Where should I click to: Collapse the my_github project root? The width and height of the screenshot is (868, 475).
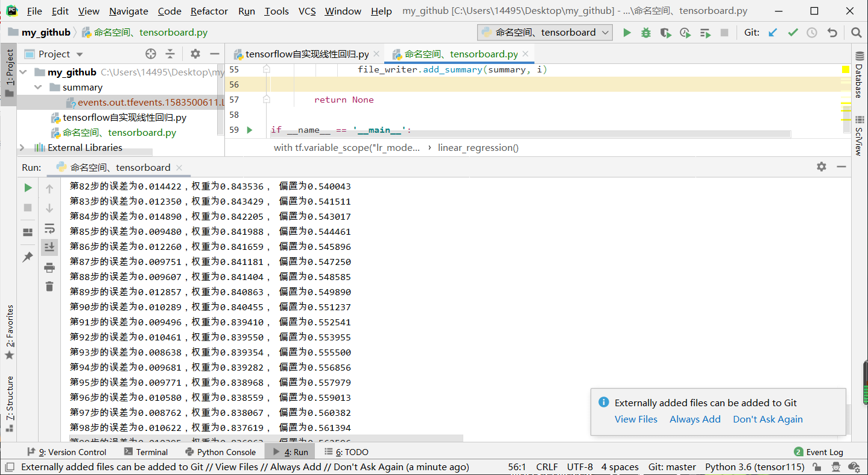pyautogui.click(x=23, y=72)
